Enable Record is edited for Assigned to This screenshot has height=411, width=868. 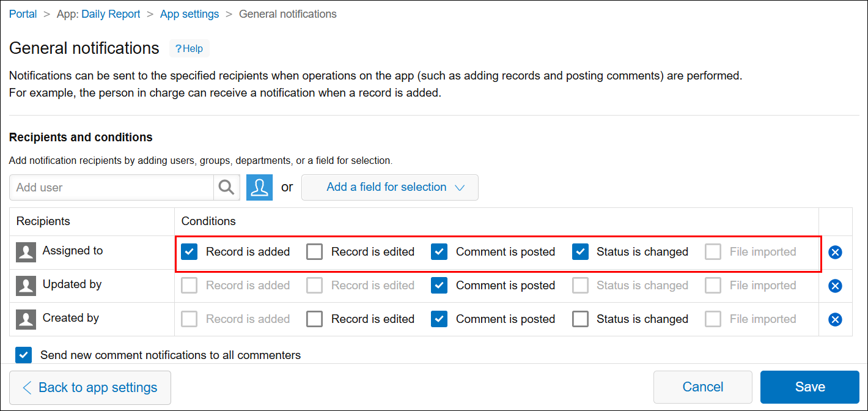[x=315, y=252]
